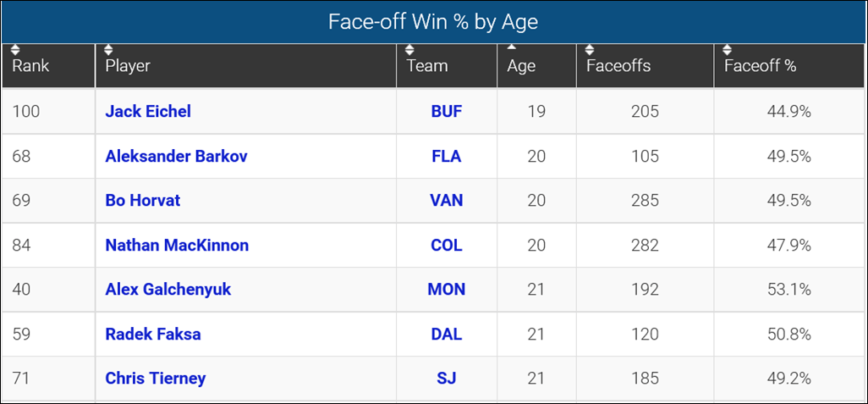Select Nathan MacKinnon player link
This screenshot has width=868, height=404.
click(x=177, y=246)
